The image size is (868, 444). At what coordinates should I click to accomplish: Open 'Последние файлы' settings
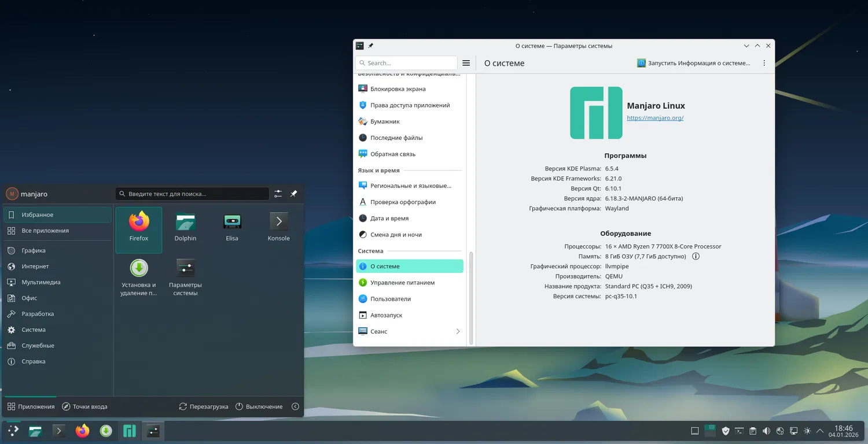(410, 138)
